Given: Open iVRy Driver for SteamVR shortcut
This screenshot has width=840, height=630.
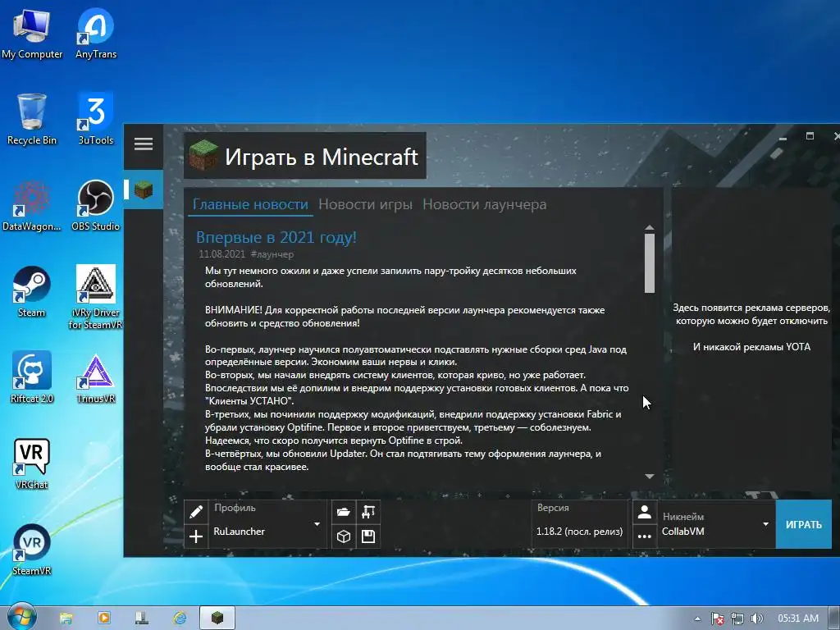Looking at the screenshot, I should pyautogui.click(x=95, y=297).
